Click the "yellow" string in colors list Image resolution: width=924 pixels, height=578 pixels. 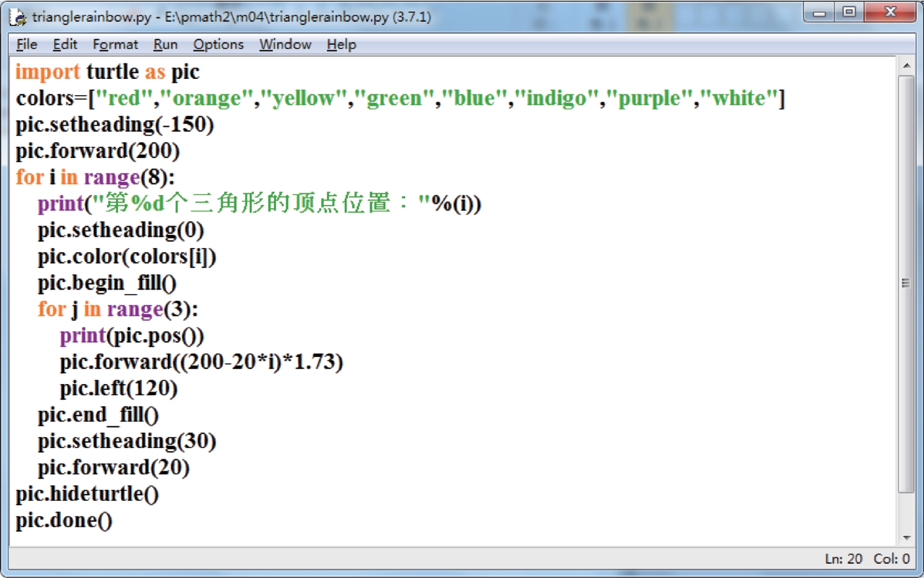click(x=304, y=98)
